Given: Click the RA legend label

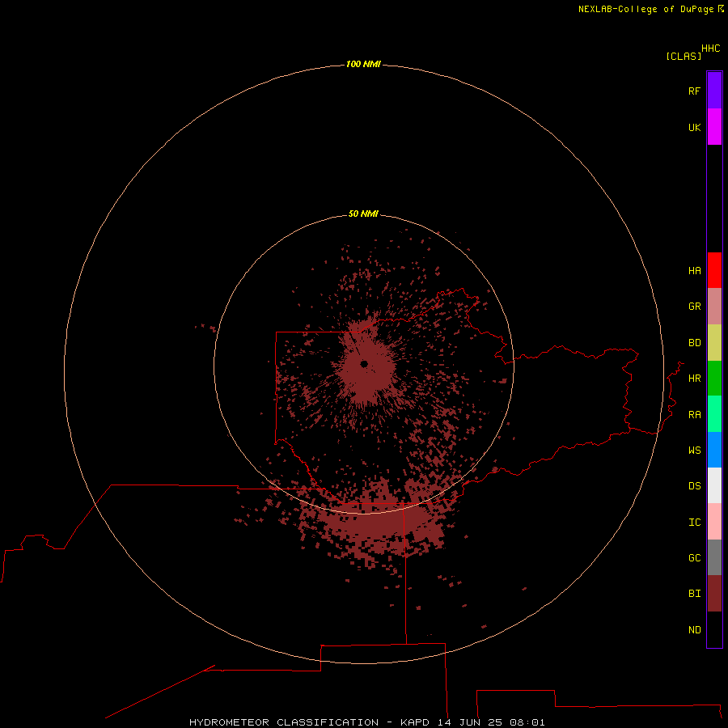Looking at the screenshot, I should [695, 415].
